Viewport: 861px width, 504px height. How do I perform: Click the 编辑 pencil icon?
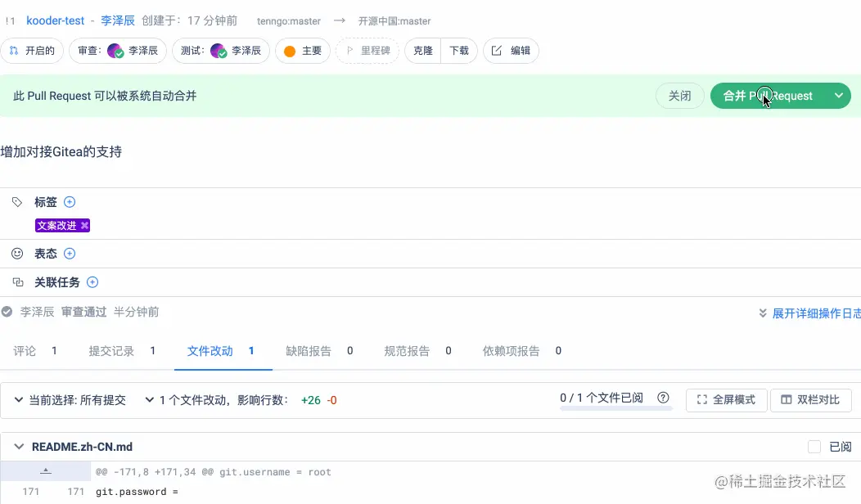click(497, 51)
